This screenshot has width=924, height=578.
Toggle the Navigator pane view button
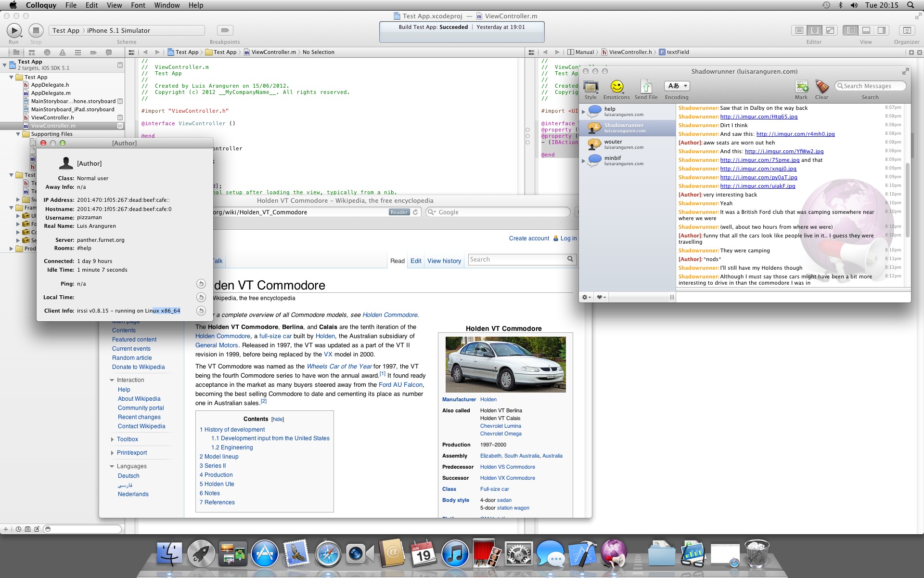pyautogui.click(x=851, y=30)
